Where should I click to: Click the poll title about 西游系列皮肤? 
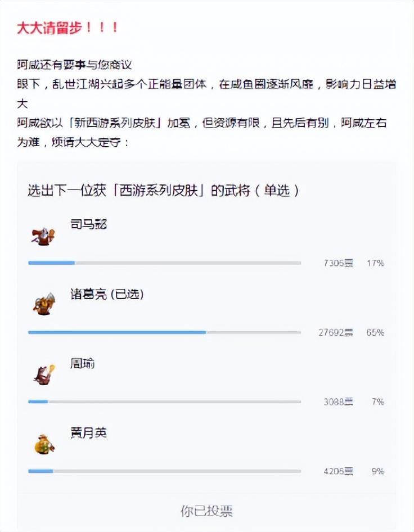[x=163, y=191]
